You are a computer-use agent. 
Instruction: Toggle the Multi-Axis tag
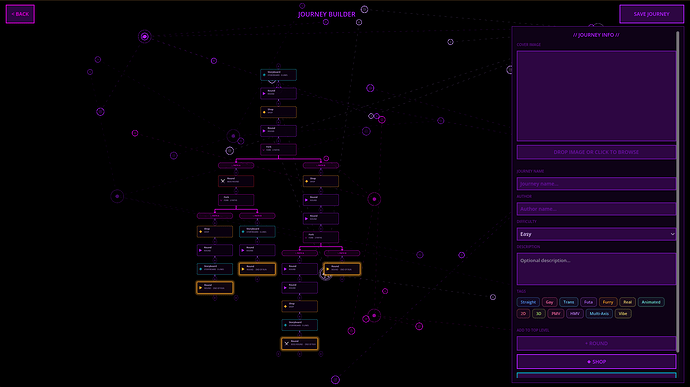[x=599, y=313]
